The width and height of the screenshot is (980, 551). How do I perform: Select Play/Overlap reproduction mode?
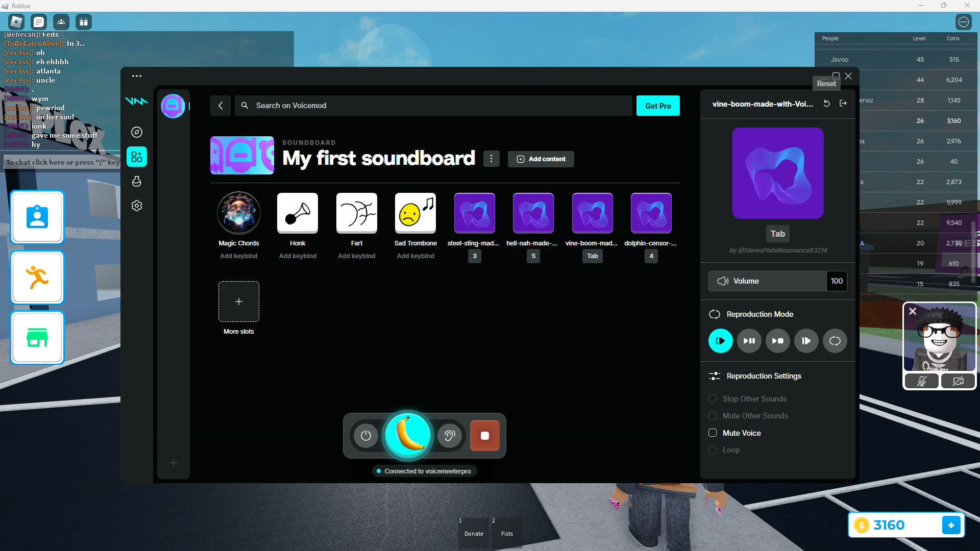(806, 341)
